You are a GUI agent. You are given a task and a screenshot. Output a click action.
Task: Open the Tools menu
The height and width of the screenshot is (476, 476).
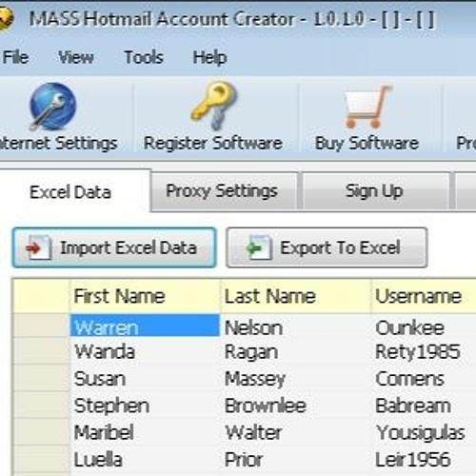pos(144,57)
